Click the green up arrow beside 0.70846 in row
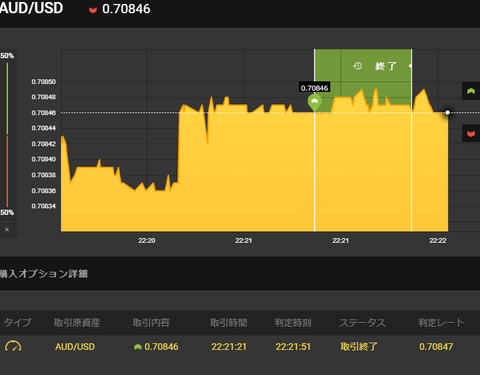Viewport: 480px width, 375px height. (137, 347)
